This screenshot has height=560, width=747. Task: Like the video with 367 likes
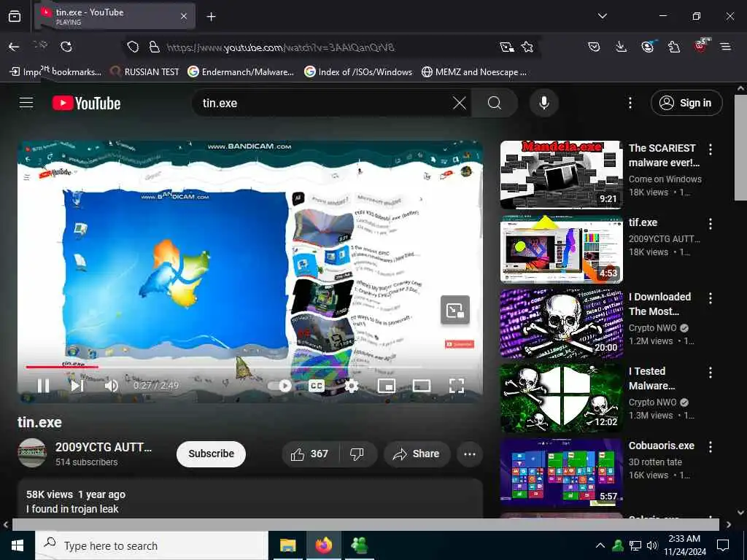tap(311, 454)
